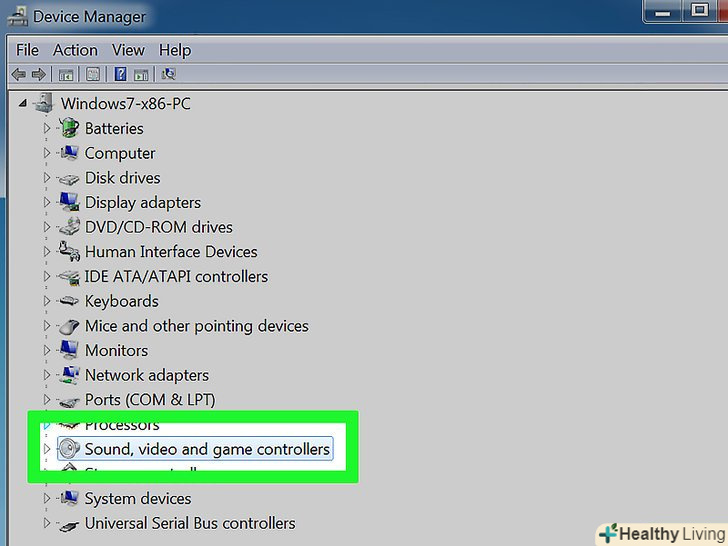This screenshot has width=728, height=546.
Task: Expand the Batteries node arrow
Action: [x=46, y=128]
